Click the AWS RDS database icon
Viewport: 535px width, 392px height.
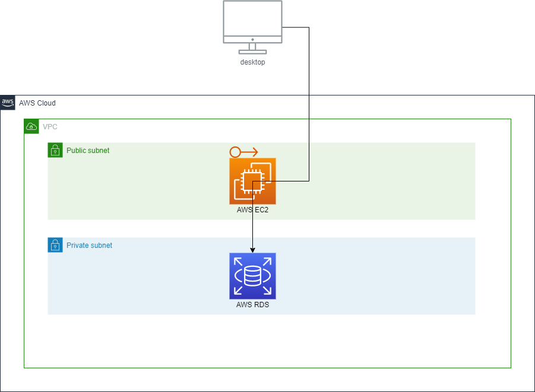252,276
